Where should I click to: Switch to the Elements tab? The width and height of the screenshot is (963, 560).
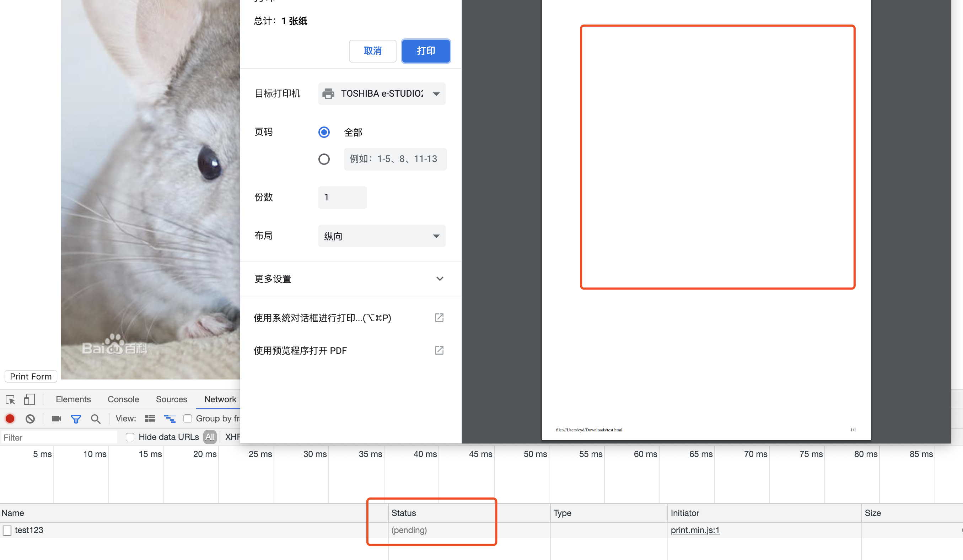pos(73,399)
